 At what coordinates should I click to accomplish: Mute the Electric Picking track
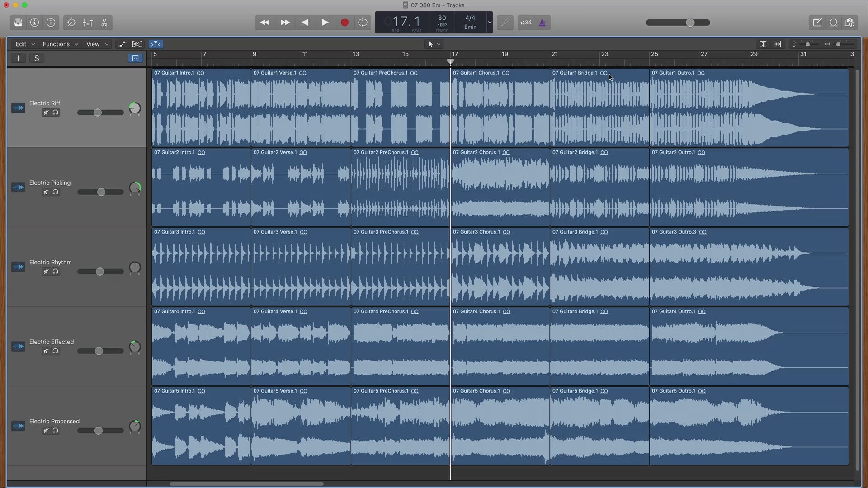pyautogui.click(x=46, y=192)
